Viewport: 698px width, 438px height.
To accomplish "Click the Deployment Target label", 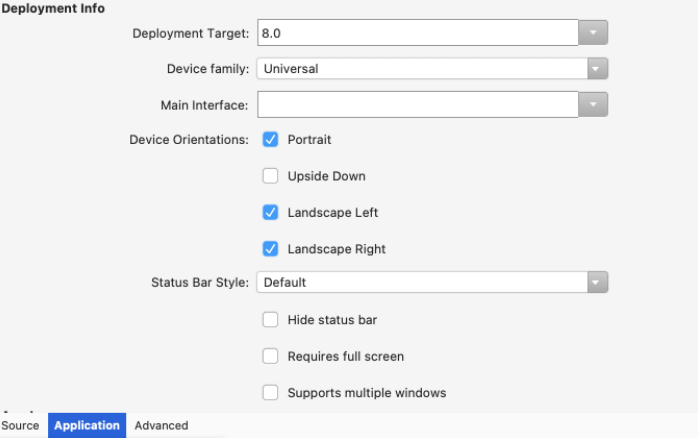I will click(191, 33).
